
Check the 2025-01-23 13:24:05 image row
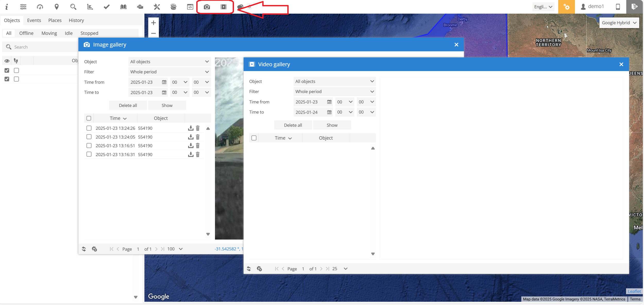coord(89,137)
